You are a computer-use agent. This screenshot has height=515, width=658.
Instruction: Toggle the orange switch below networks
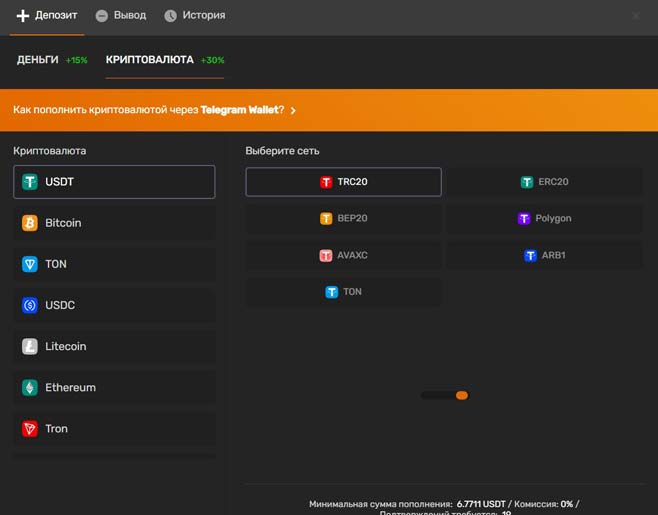click(x=445, y=395)
